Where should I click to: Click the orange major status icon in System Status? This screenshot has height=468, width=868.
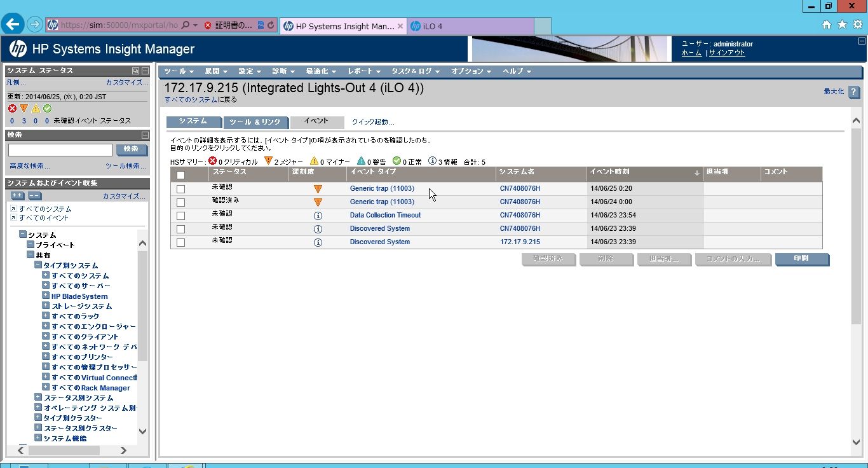click(24, 109)
